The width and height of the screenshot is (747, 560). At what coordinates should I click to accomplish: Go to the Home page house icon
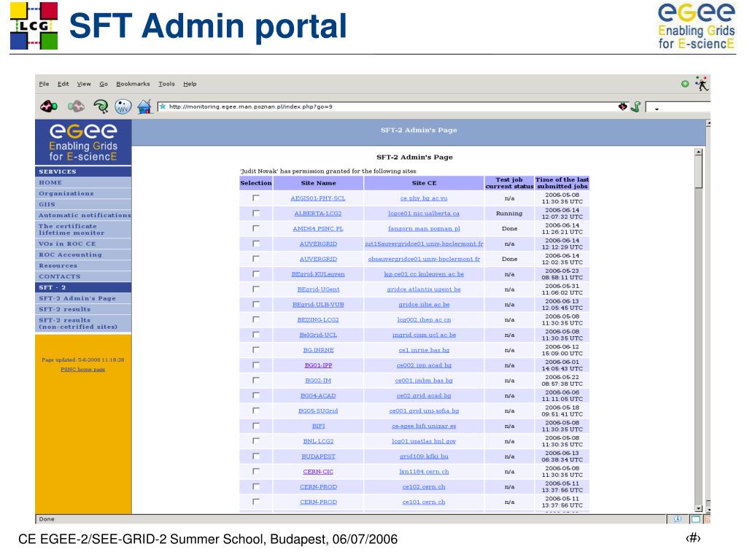point(144,106)
